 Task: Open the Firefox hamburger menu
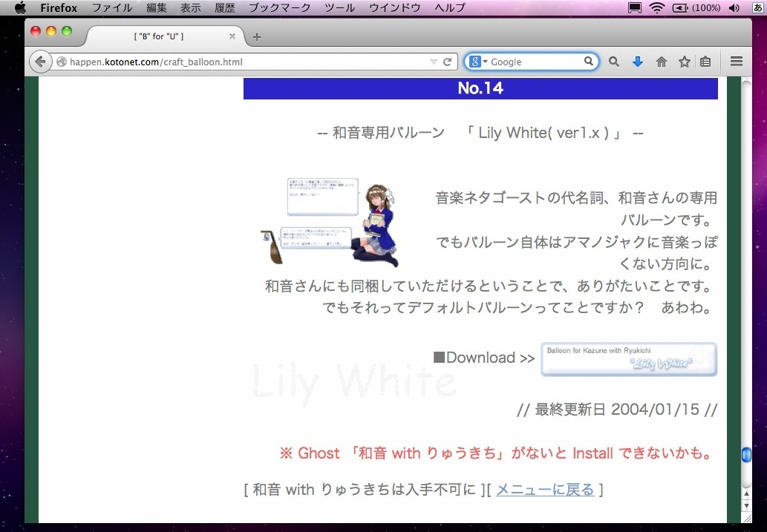(737, 62)
